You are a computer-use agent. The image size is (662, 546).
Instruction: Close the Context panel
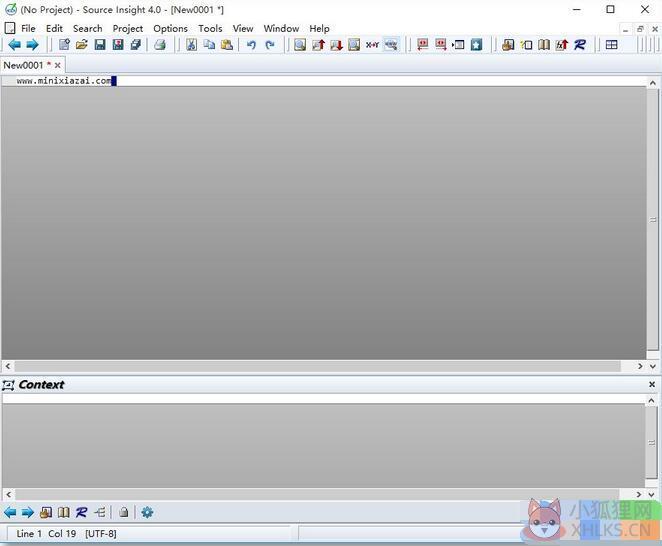652,384
